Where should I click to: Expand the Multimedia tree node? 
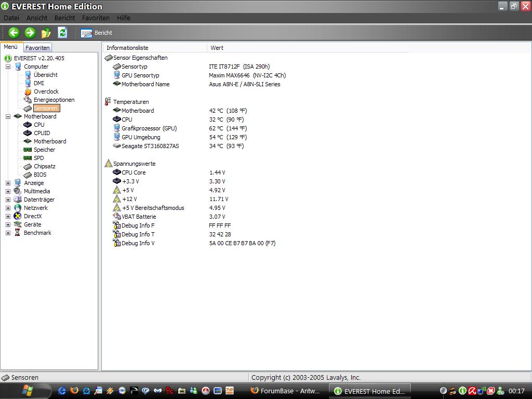click(x=8, y=191)
